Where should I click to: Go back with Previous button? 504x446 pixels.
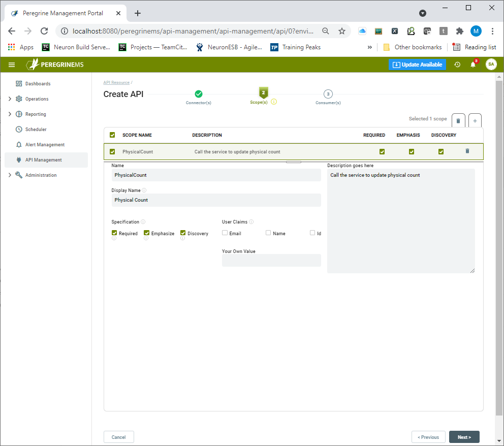[428, 437]
